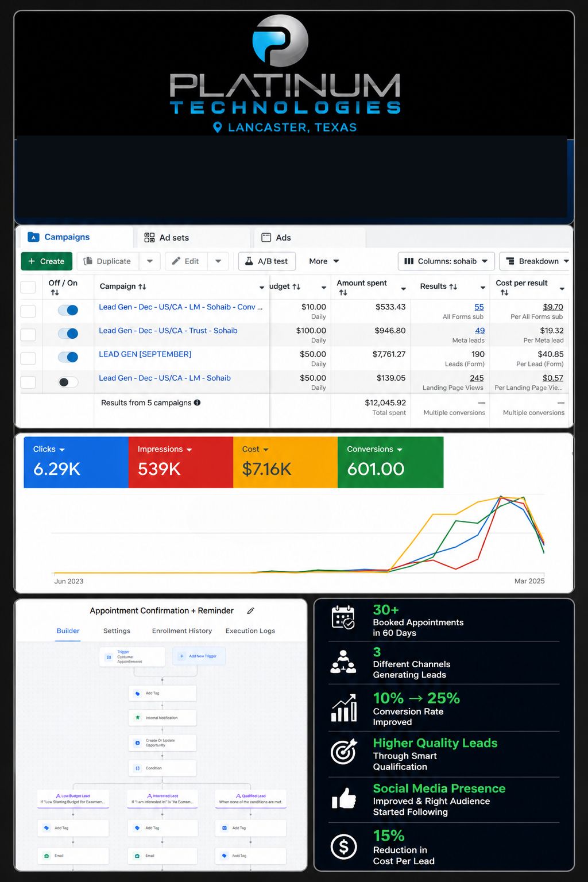Open Email step under Interested Lead
Image resolution: width=588 pixels, height=882 pixels.
click(x=163, y=856)
